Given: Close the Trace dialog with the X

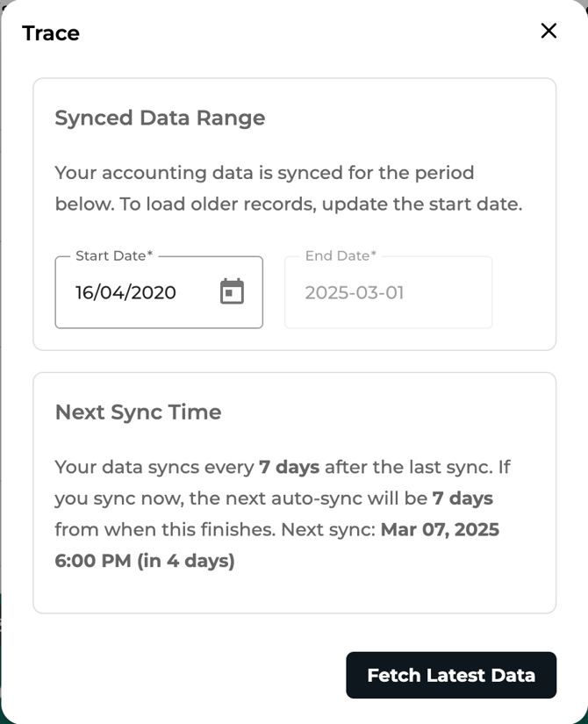Looking at the screenshot, I should click(x=549, y=31).
